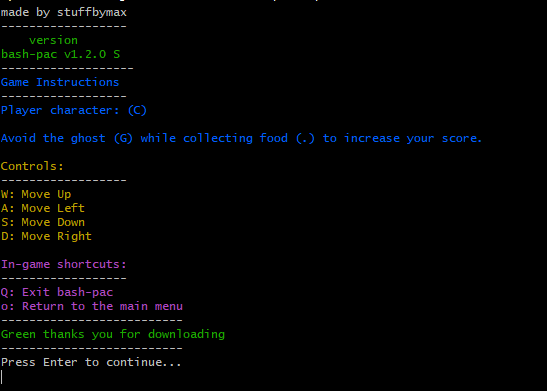This screenshot has width=547, height=391.
Task: Click the blinking cursor on the last line
Action: tap(2, 377)
